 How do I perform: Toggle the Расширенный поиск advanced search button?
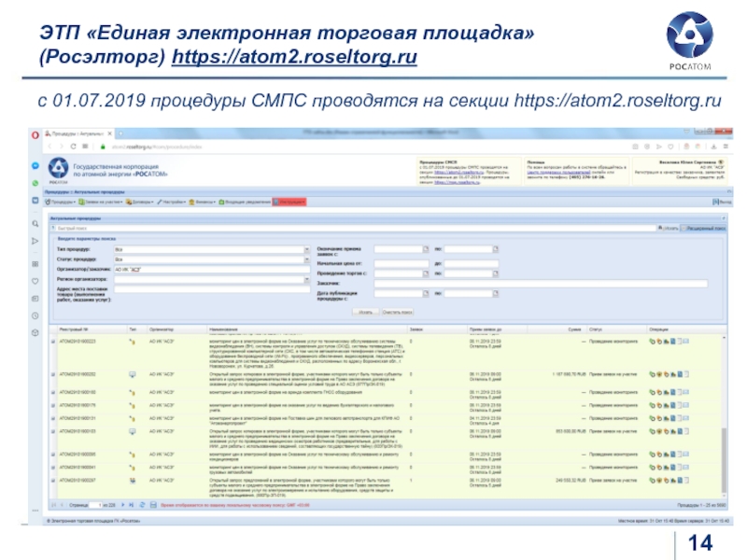tap(704, 229)
